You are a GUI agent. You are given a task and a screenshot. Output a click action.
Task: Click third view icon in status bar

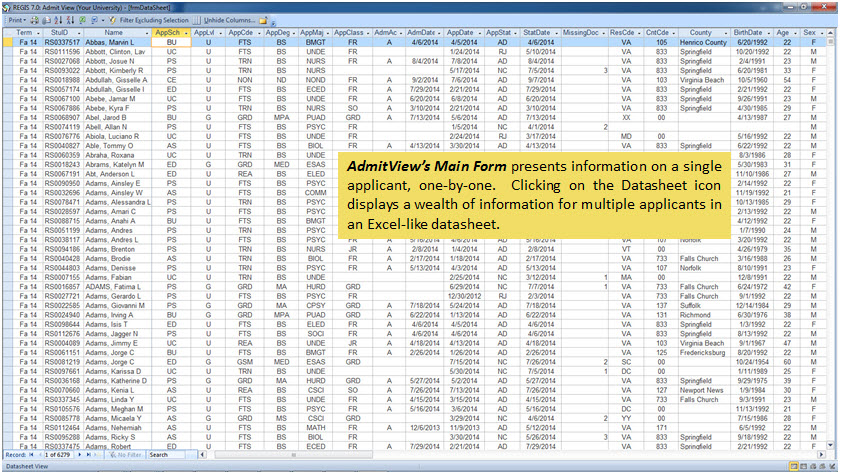[813, 467]
